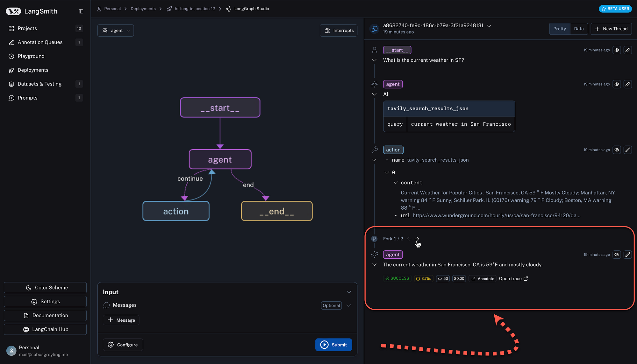The image size is (637, 364).
Task: Expand the thread ID dropdown
Action: coord(489,26)
